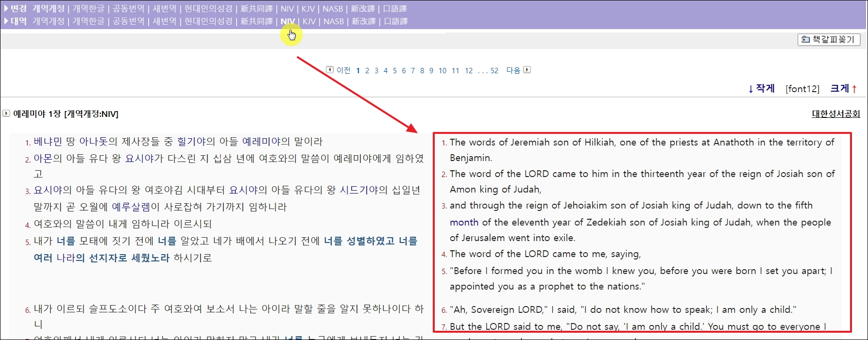Select KJV in the 변경 row
868x340 pixels.
308,9
